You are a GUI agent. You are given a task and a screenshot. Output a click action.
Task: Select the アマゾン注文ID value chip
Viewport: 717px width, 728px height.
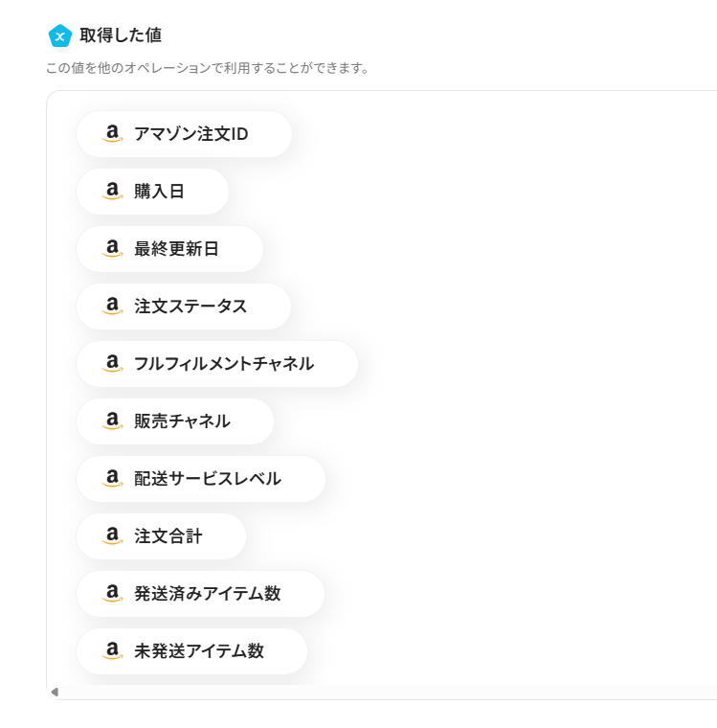pyautogui.click(x=190, y=134)
